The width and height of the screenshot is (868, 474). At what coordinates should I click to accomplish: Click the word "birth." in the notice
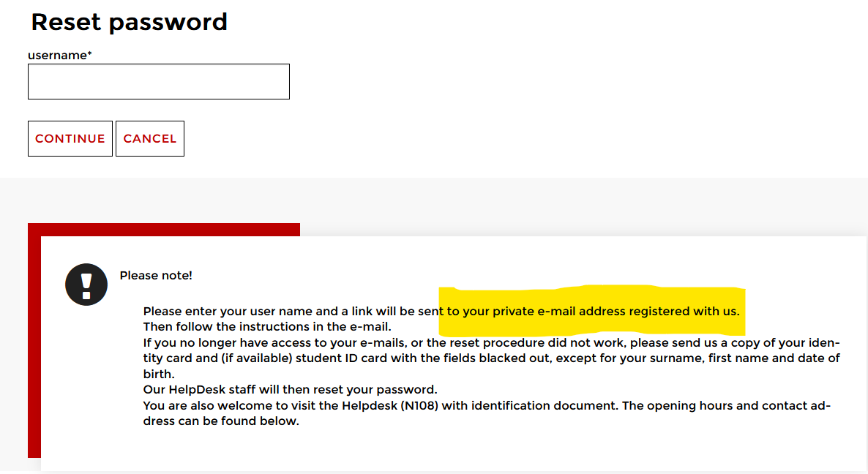coord(160,374)
